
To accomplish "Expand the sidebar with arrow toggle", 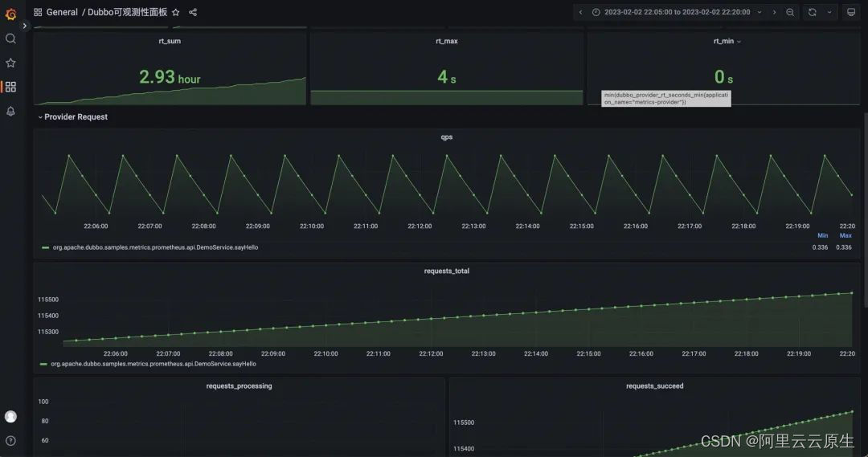I will 24,26.
